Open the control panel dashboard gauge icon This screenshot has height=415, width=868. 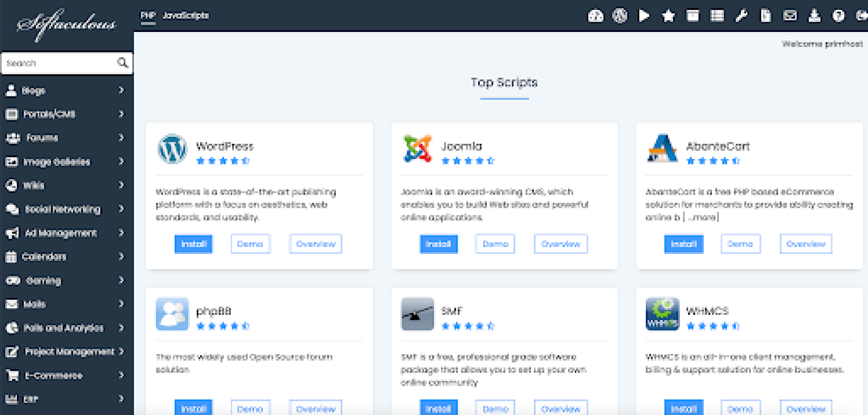[x=595, y=16]
